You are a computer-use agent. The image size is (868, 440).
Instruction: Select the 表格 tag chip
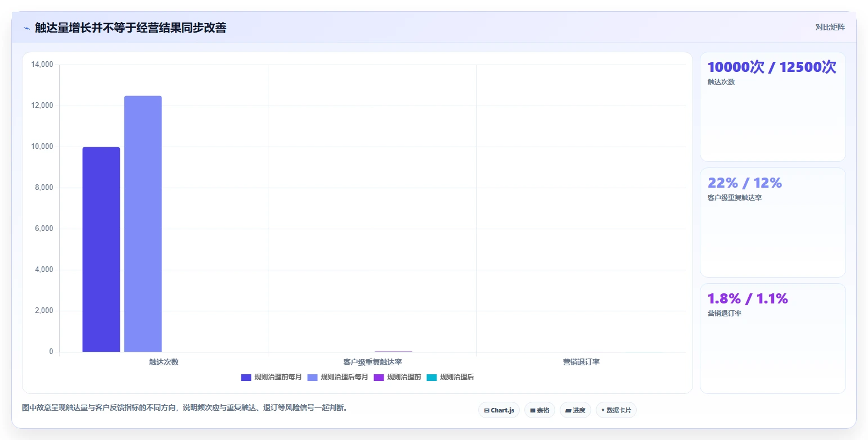(539, 410)
